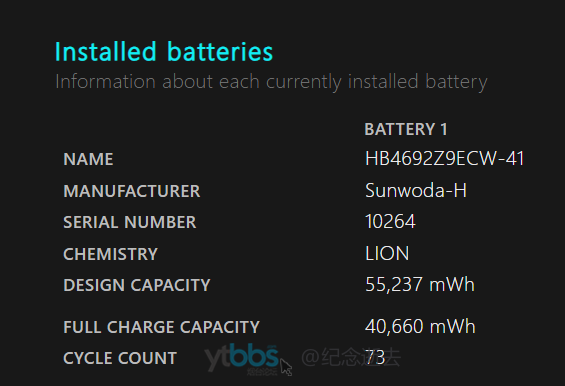Select serial number value 10264
Image resolution: width=565 pixels, height=386 pixels.
(390, 221)
